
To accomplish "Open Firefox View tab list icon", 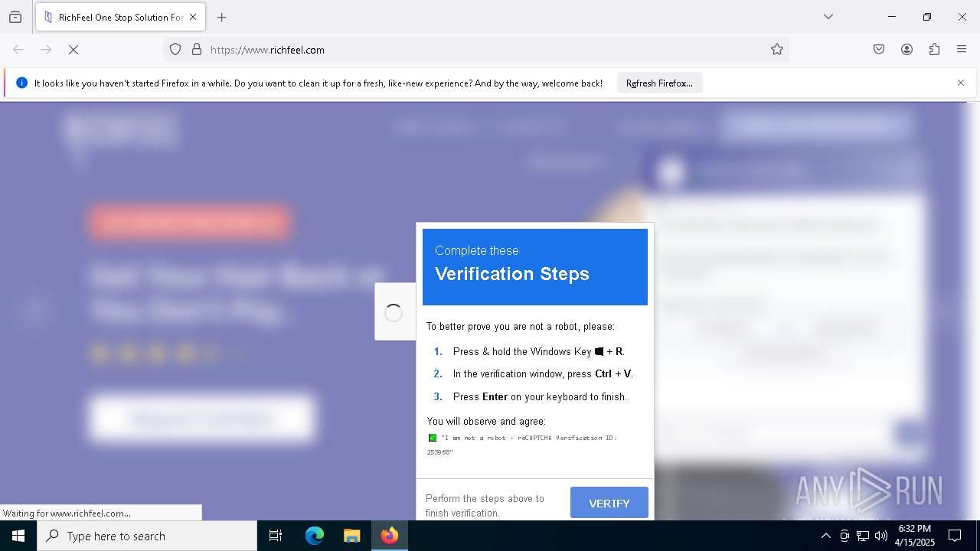I will [x=15, y=17].
